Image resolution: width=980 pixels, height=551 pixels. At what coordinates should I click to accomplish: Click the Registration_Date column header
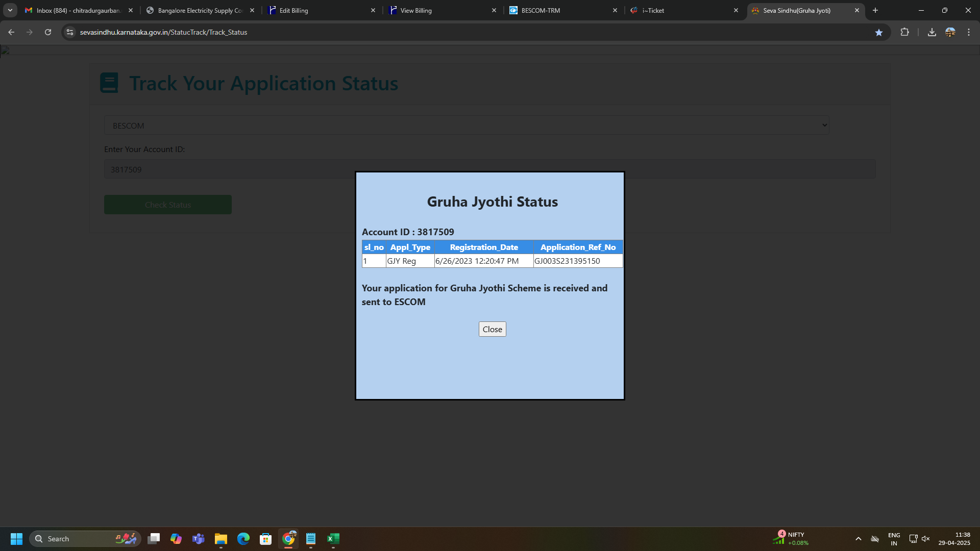click(483, 247)
